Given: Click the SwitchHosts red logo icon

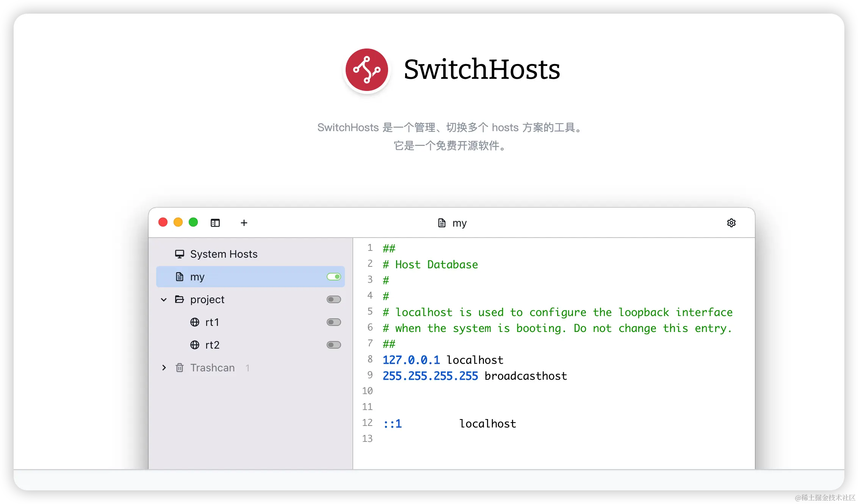Looking at the screenshot, I should [x=366, y=70].
